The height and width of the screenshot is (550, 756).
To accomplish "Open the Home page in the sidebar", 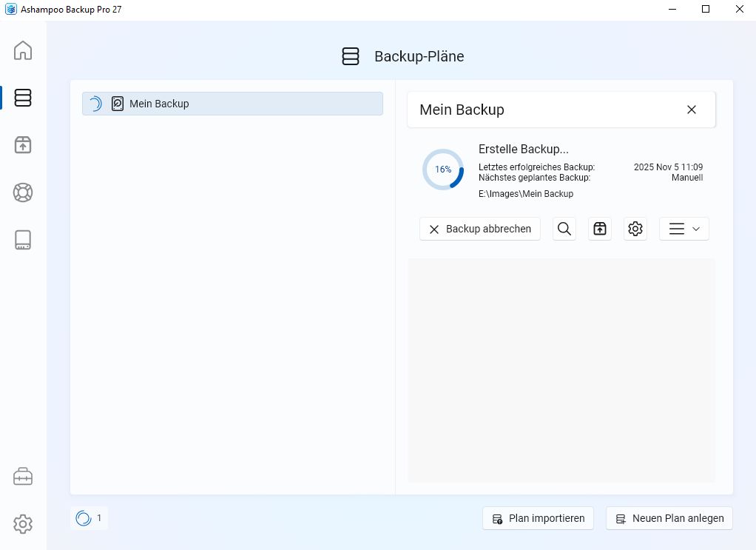I will (x=23, y=50).
